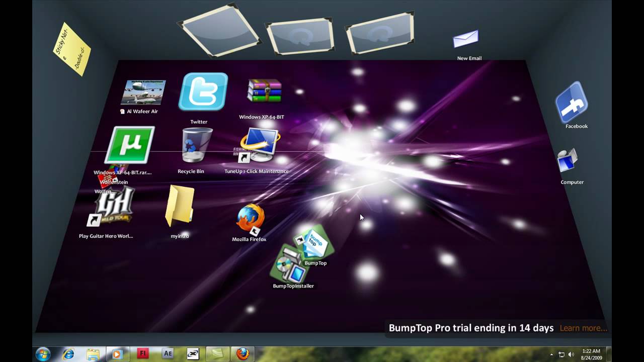Click the Show desktop button at taskbar end
Image resolution: width=644 pixels, height=362 pixels.
(608, 354)
